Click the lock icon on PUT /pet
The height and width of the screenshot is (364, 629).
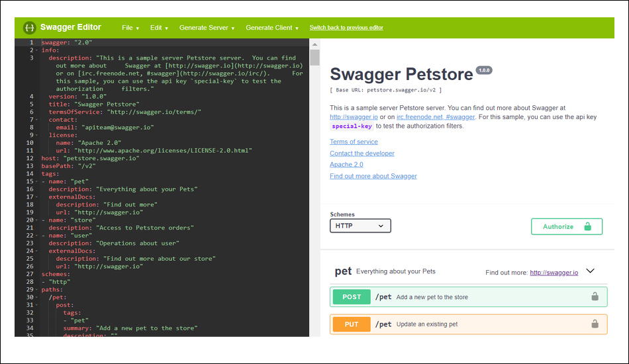click(x=595, y=324)
